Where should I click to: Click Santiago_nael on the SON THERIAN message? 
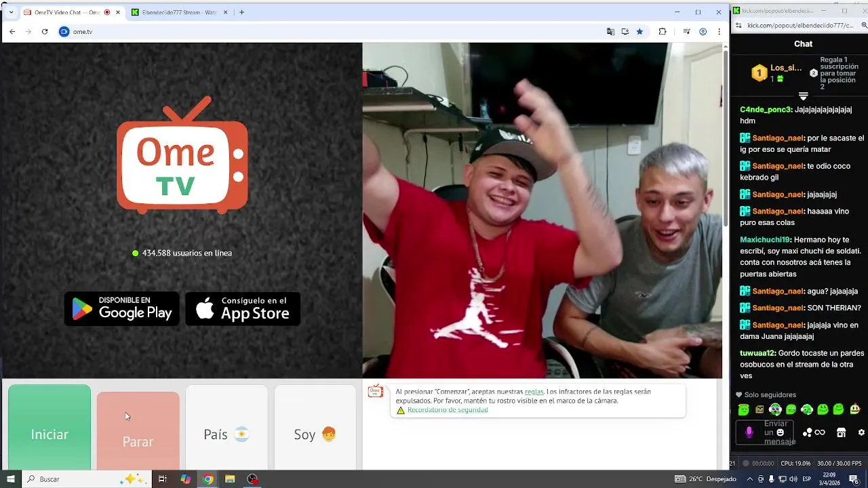click(778, 308)
